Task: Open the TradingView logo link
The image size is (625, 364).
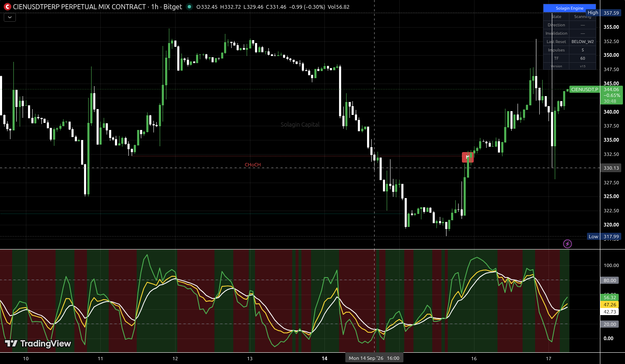Action: tap(38, 344)
